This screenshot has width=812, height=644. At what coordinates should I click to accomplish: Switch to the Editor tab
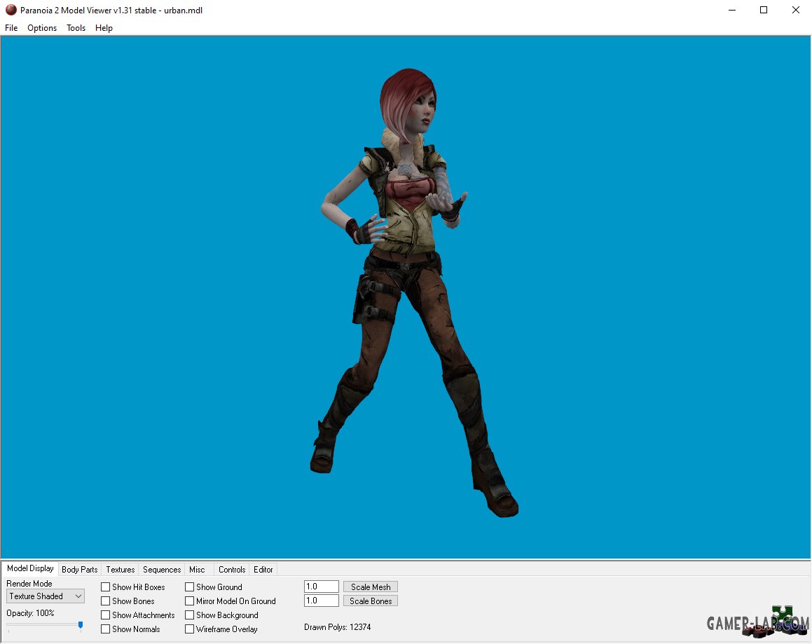263,570
